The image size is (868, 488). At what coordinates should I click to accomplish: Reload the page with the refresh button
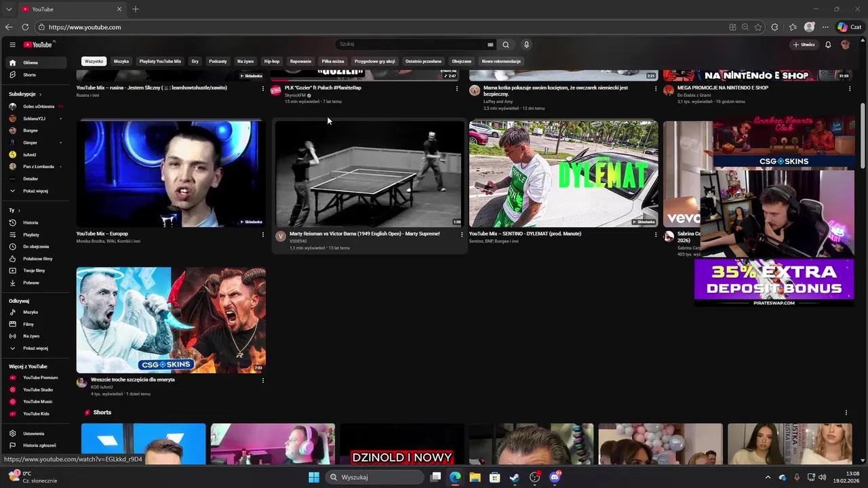(x=25, y=27)
